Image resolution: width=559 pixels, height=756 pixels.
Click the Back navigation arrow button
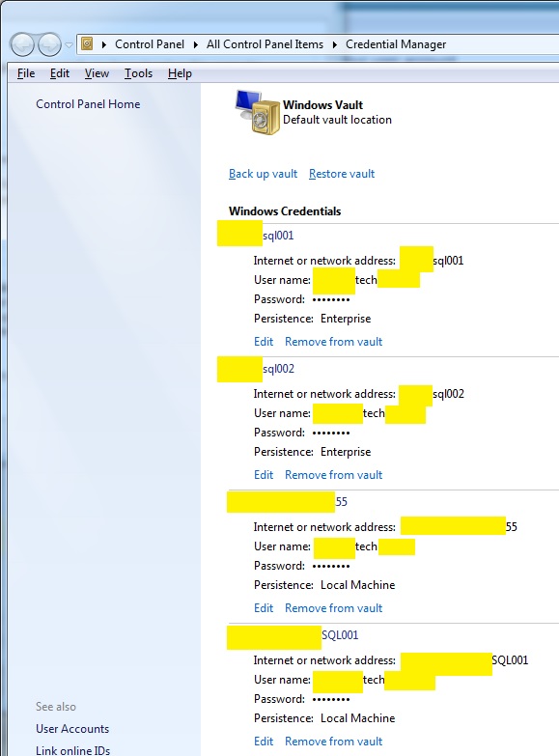pos(22,44)
